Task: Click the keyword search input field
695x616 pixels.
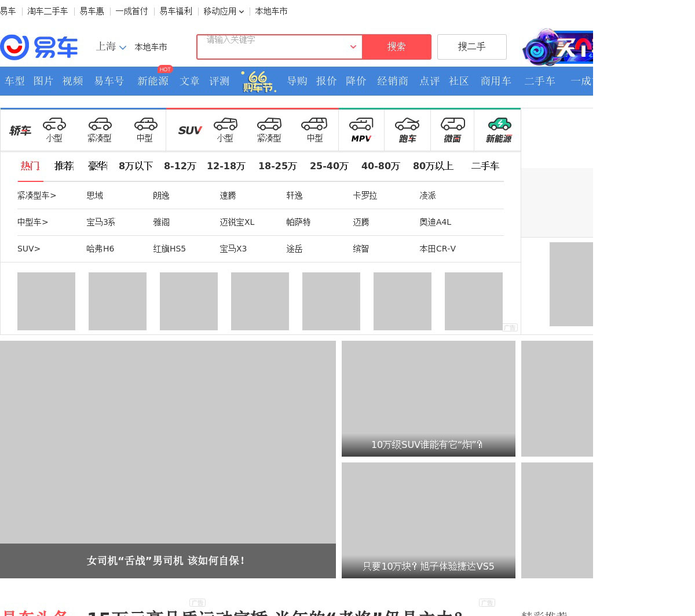Action: pyautogui.click(x=272, y=47)
